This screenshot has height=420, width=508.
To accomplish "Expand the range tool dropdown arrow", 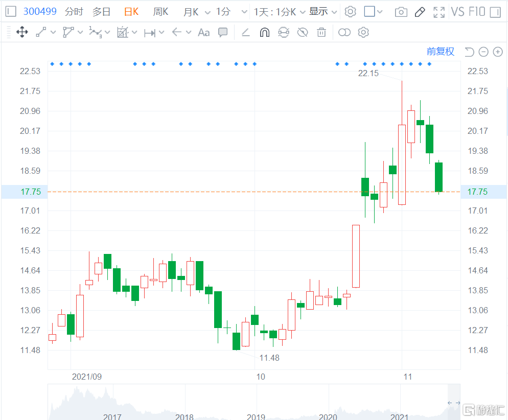I will coord(161,32).
